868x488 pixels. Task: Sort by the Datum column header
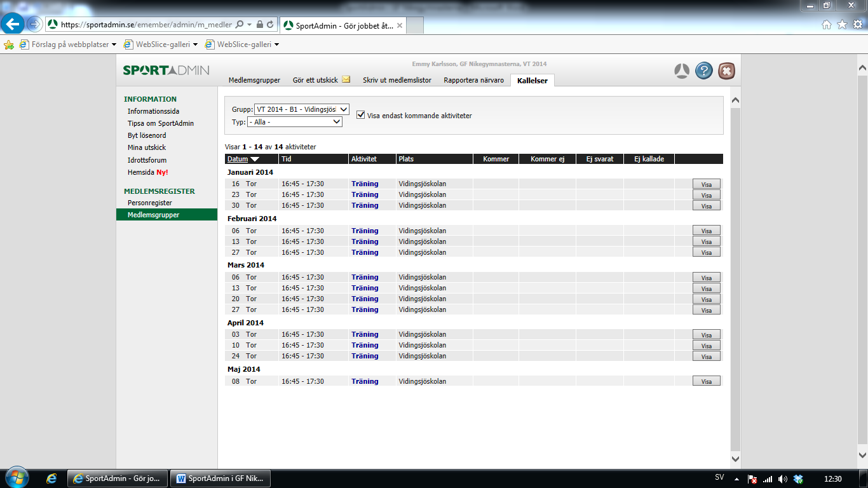238,159
